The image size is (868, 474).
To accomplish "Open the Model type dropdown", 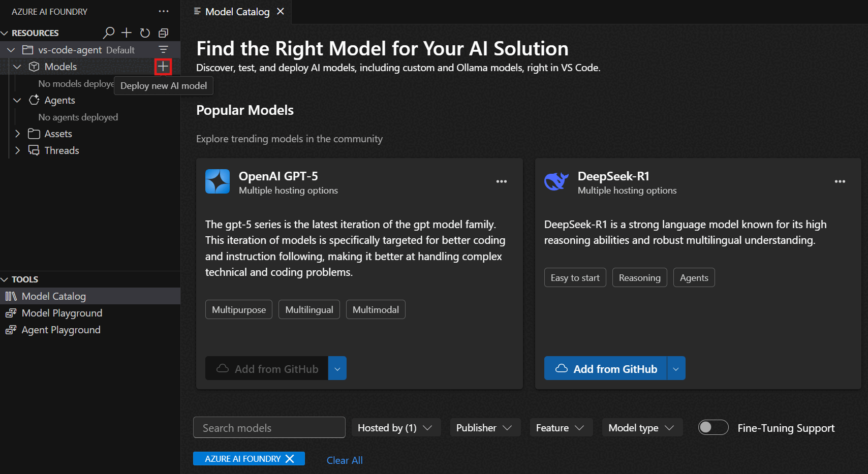I will coord(642,427).
